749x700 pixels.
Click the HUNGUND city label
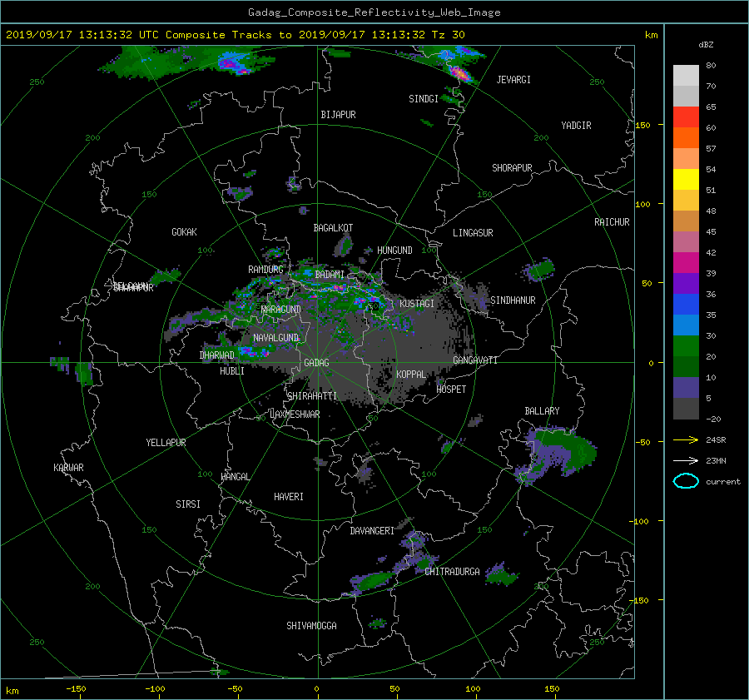point(394,251)
